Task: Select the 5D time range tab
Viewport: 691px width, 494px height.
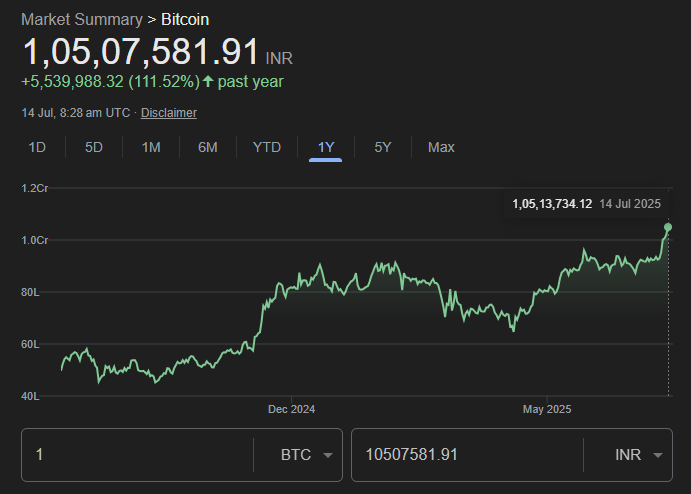Action: [94, 147]
